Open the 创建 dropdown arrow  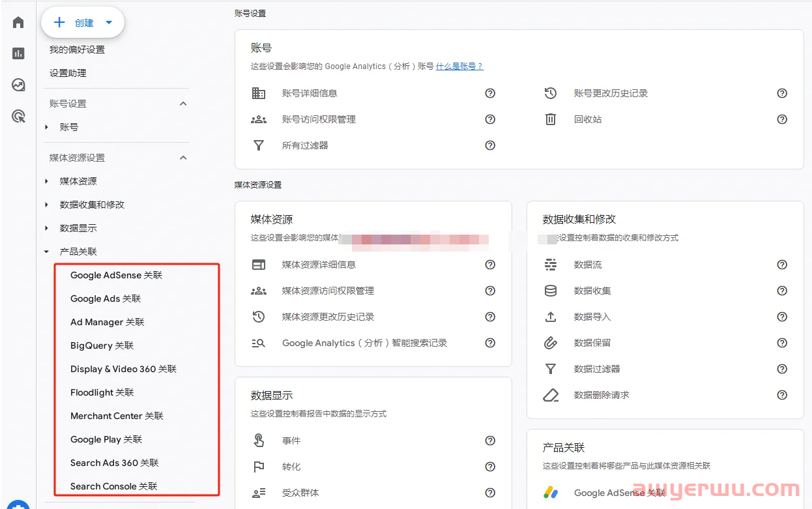click(x=109, y=23)
